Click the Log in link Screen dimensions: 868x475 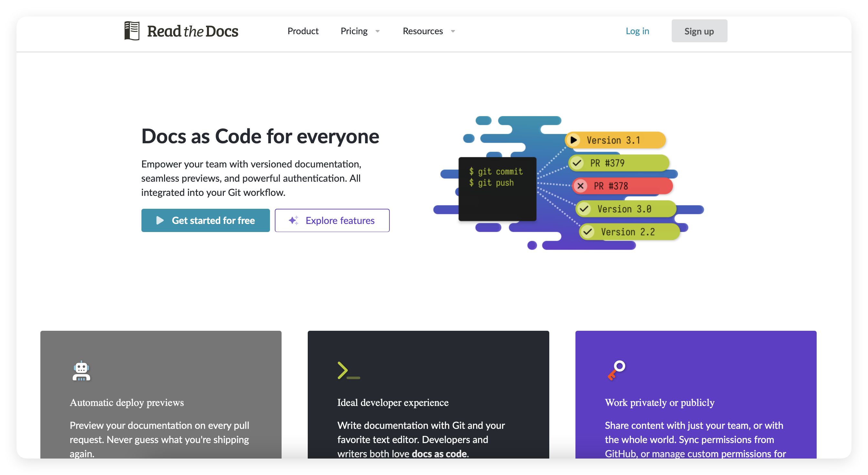pyautogui.click(x=637, y=31)
